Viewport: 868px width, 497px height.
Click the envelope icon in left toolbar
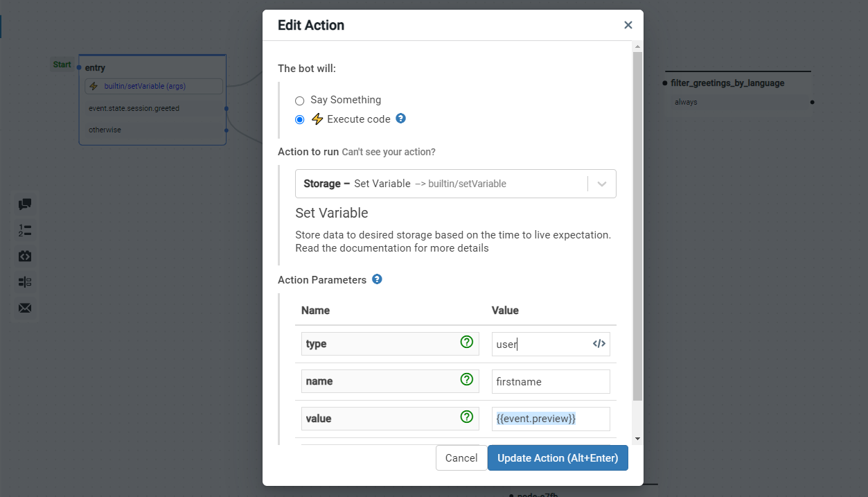[25, 308]
